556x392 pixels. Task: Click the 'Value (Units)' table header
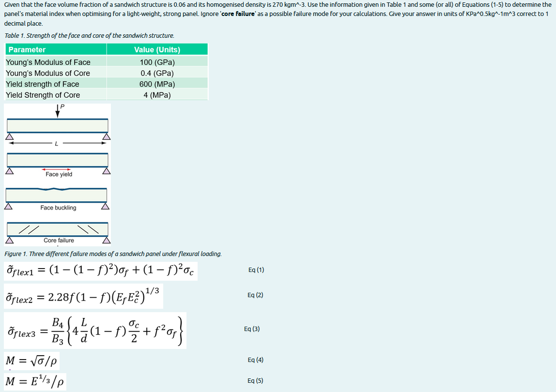[157, 50]
